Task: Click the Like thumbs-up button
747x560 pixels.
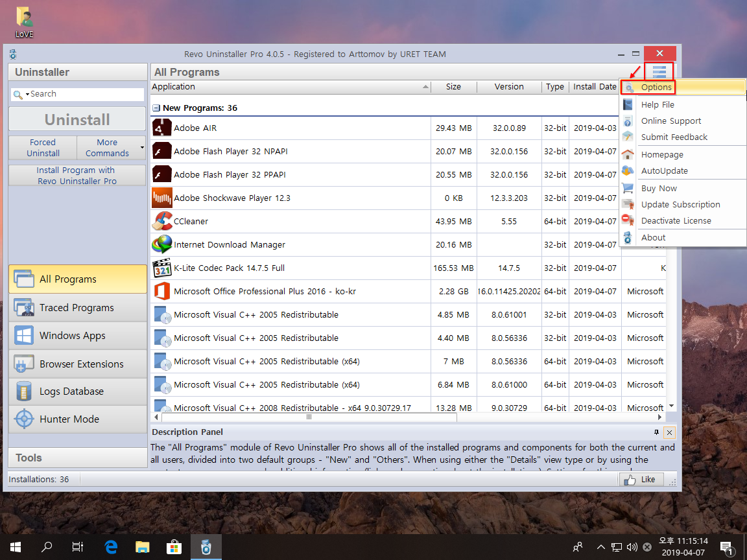Action: tap(643, 480)
